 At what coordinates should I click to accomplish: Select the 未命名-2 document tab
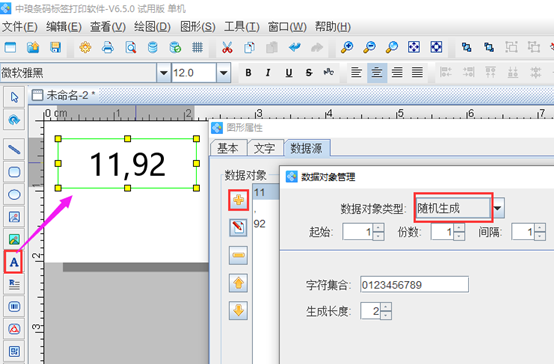(x=65, y=95)
